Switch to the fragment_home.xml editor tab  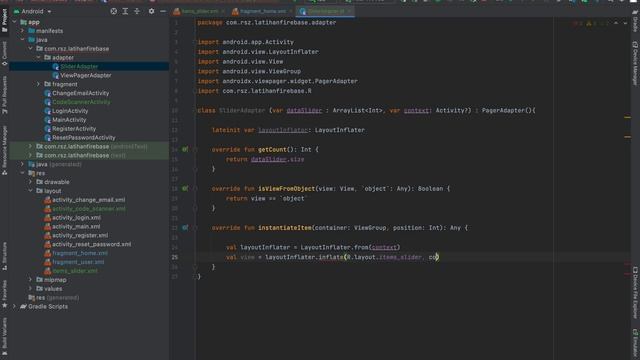(x=263, y=11)
